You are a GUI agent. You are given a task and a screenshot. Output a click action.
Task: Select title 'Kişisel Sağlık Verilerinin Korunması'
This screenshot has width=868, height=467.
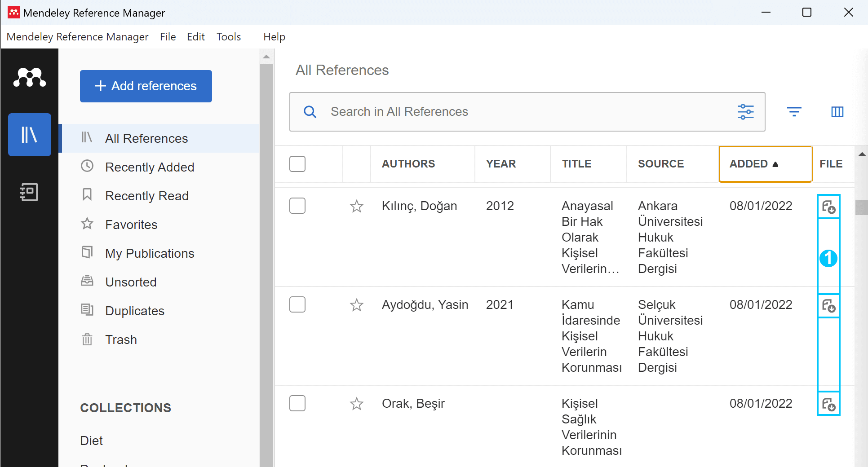(x=592, y=427)
